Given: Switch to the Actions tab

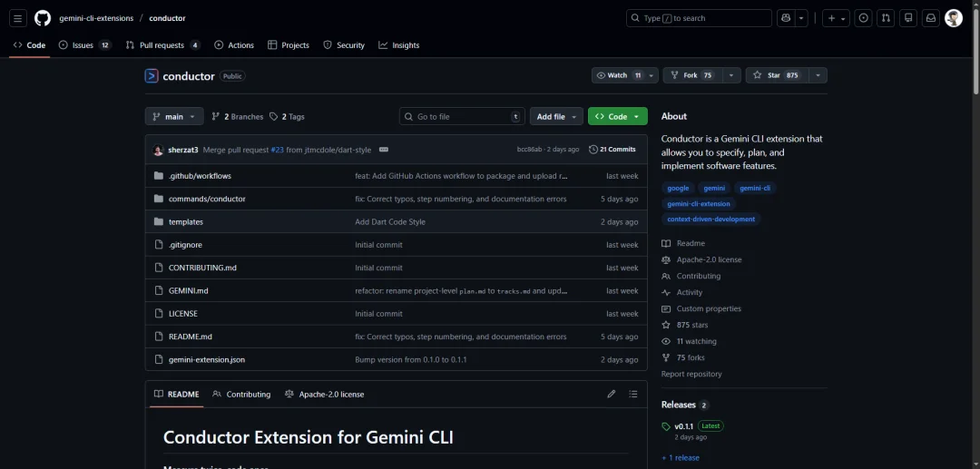Looking at the screenshot, I should (x=234, y=45).
